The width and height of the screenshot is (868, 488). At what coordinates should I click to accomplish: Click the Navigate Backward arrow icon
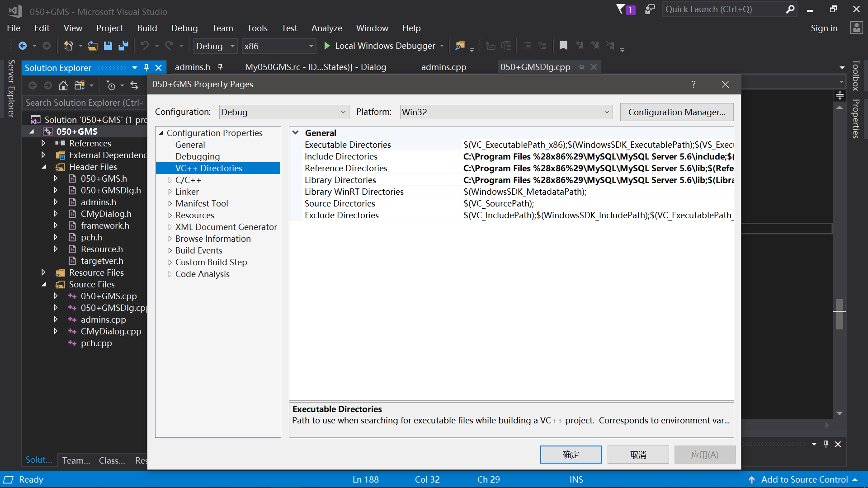click(23, 46)
